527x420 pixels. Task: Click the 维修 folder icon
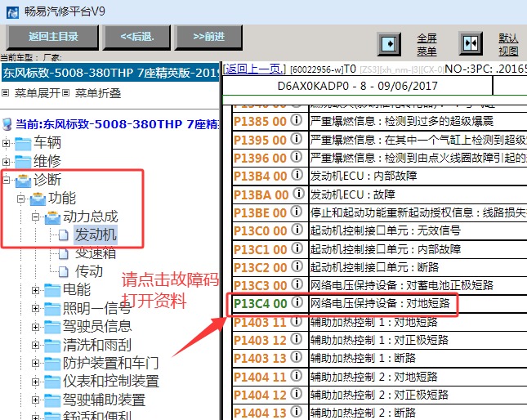(23, 162)
